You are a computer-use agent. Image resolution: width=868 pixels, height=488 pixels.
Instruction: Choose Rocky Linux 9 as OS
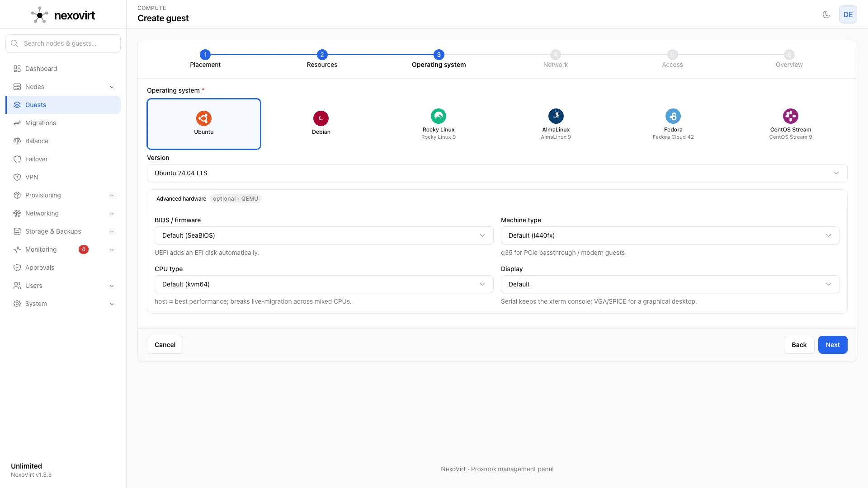click(x=439, y=124)
